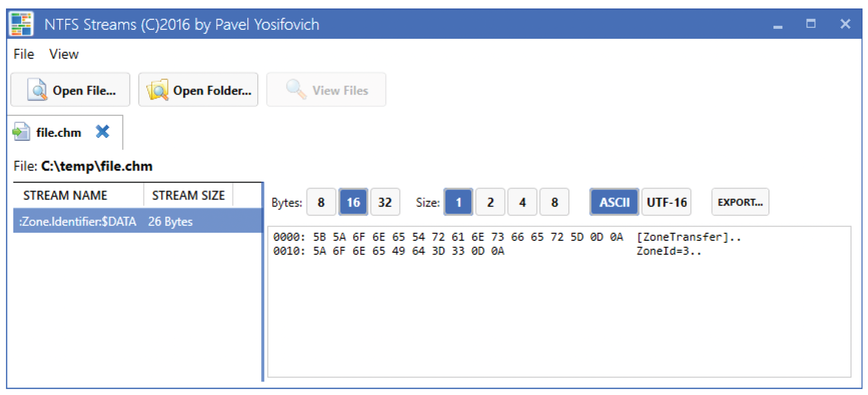Viewport: 868px width, 395px height.
Task: Close the file.chm tab with the X
Action: tap(103, 131)
